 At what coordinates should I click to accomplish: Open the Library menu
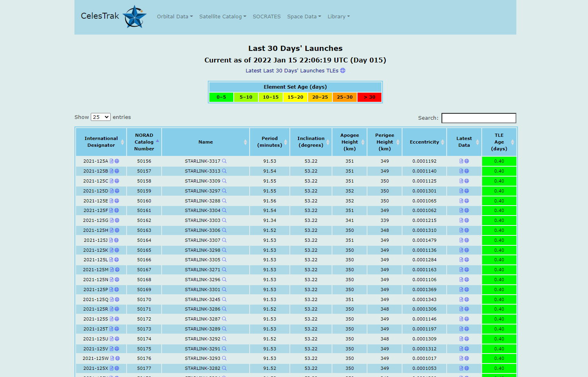[x=339, y=17]
